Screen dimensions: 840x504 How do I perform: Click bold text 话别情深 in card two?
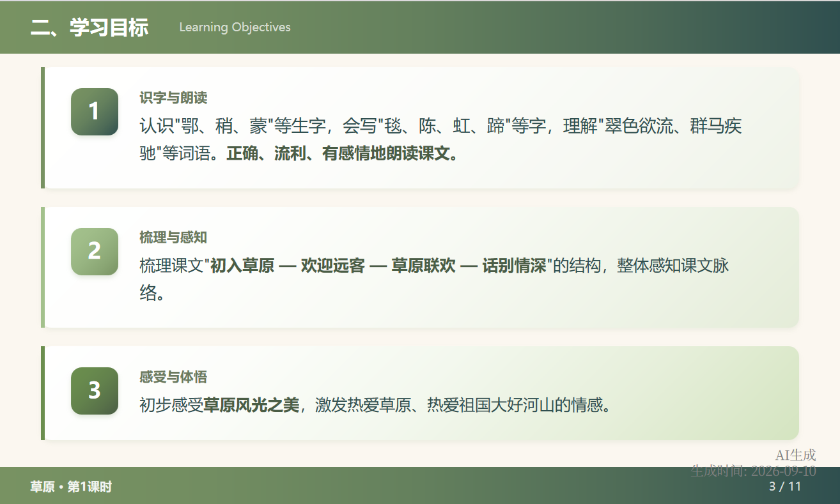point(514,266)
